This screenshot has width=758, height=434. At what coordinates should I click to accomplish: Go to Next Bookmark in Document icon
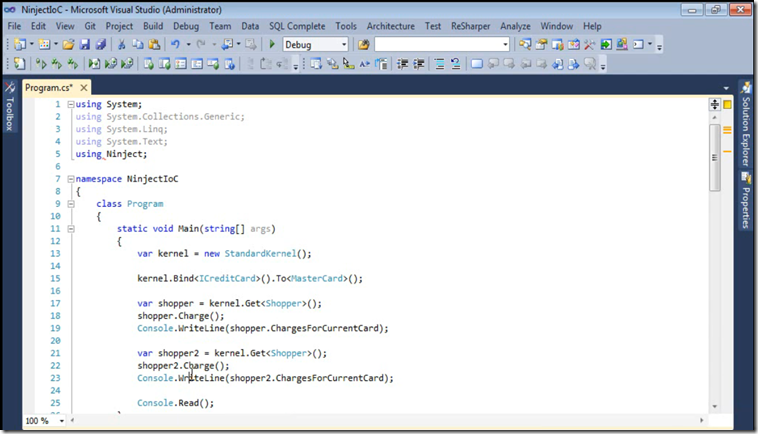point(573,64)
